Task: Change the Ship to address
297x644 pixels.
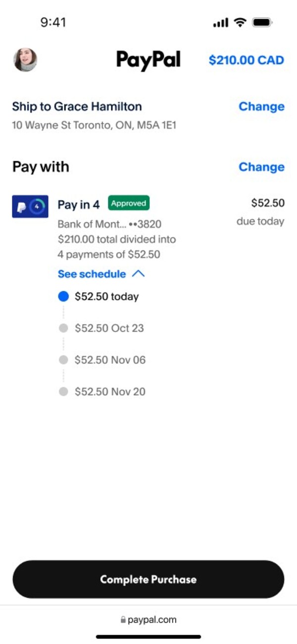Action: 261,107
